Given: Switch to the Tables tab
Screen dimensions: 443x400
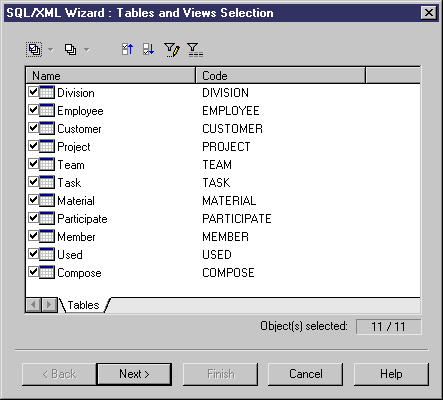Looking at the screenshot, I should (83, 305).
